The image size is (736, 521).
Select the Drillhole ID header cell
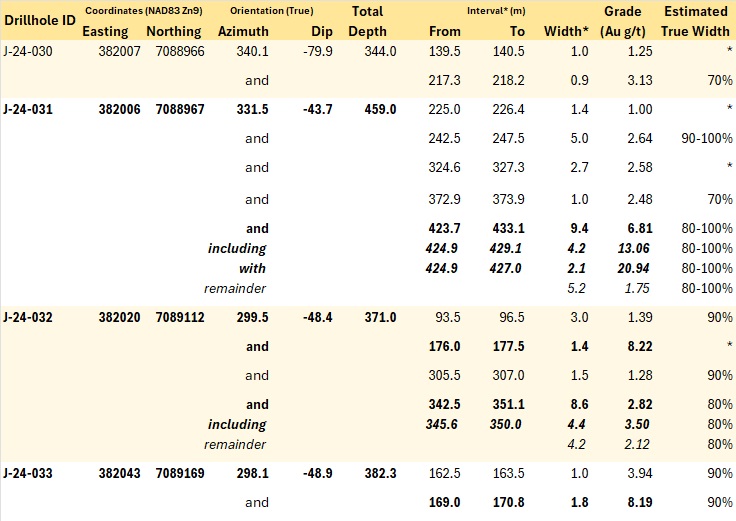pyautogui.click(x=40, y=20)
